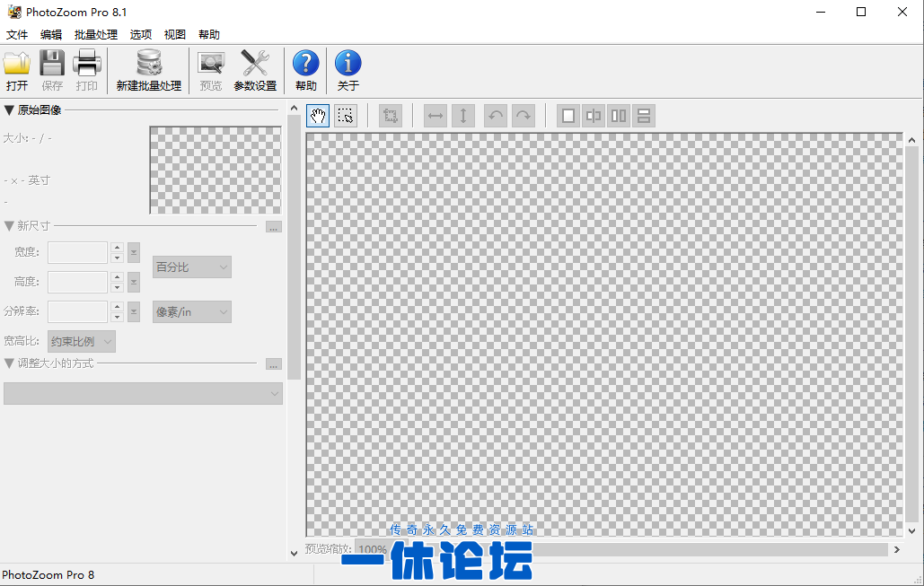The image size is (924, 586).
Task: Click the 调整大小的方式 ellipsis button
Action: pos(273,364)
